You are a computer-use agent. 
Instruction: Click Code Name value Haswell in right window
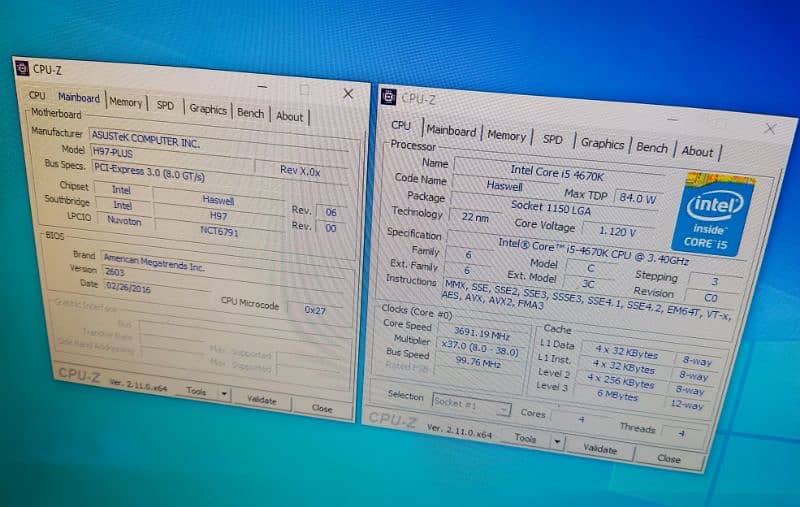coord(504,186)
